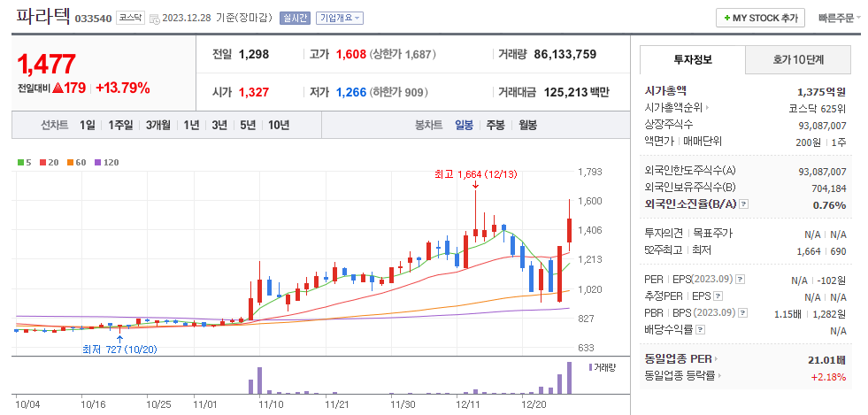Viewport: 868px width, 415px height.
Task: Click the 52주최고 | 최저 label
Action: coord(678,250)
